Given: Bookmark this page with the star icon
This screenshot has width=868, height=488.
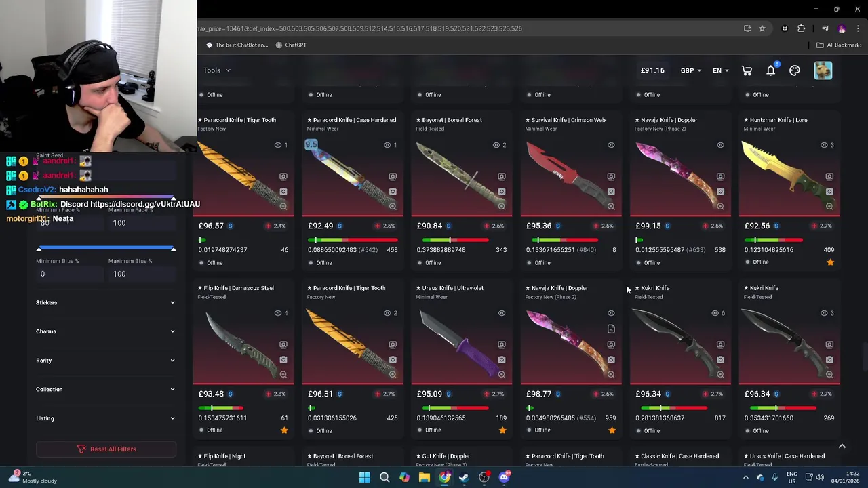Looking at the screenshot, I should click(762, 28).
